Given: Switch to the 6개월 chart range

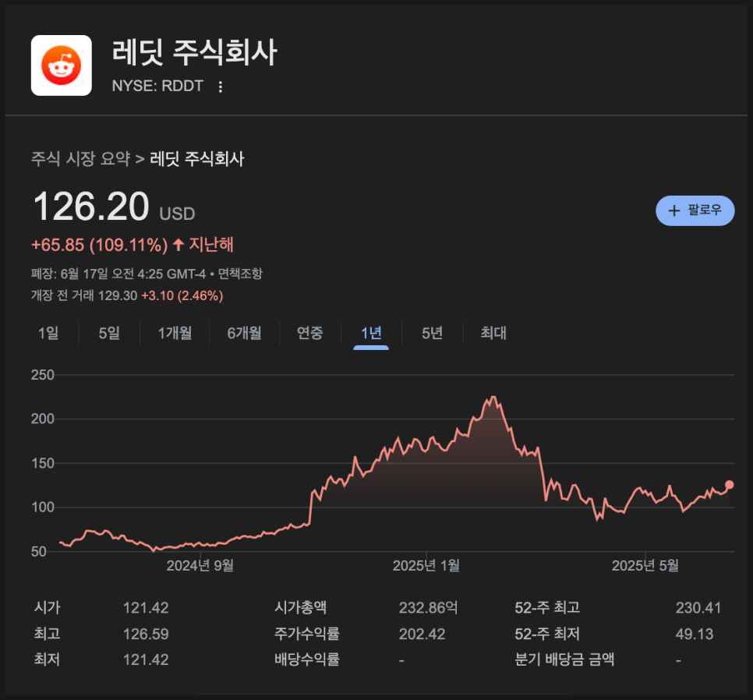Looking at the screenshot, I should [245, 333].
